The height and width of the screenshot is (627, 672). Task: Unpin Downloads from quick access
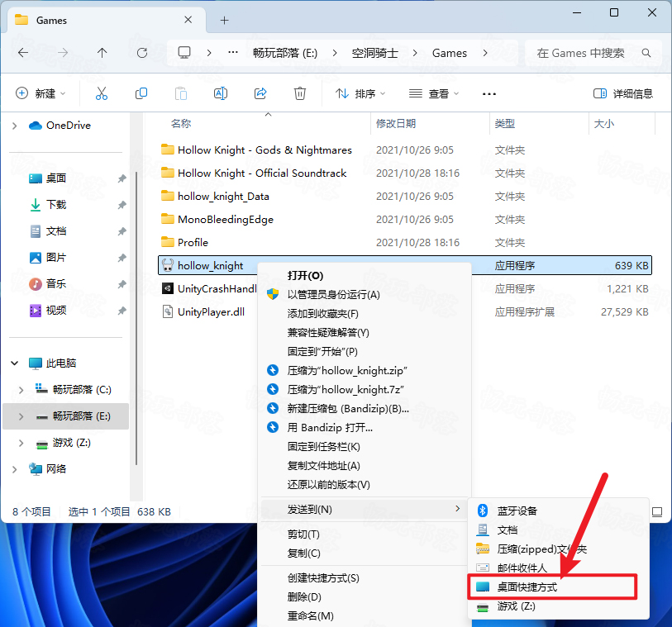click(x=122, y=205)
